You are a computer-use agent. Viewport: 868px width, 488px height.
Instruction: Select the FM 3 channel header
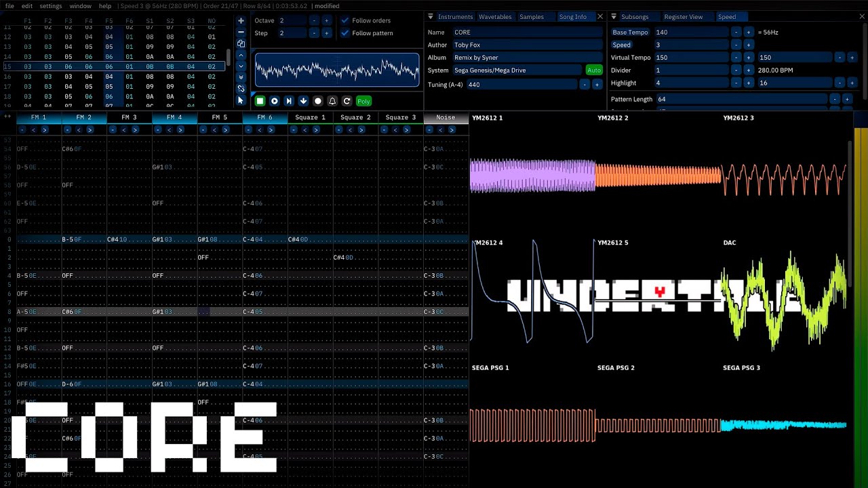tap(129, 117)
